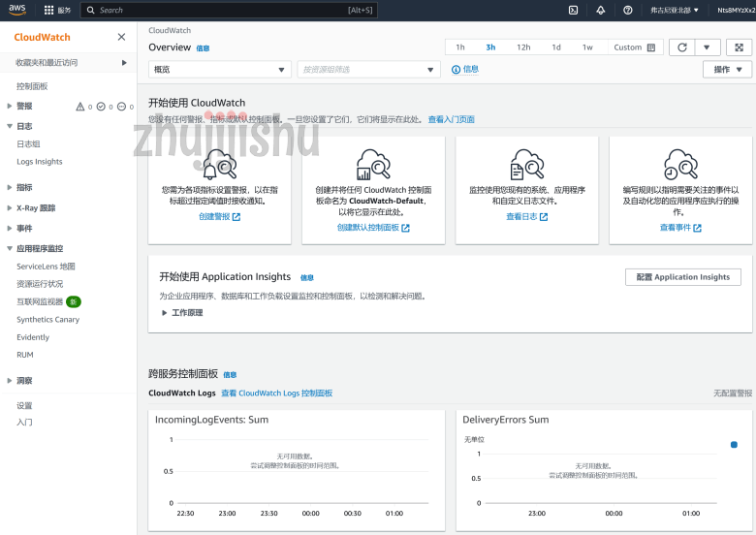Expand the 指标 metrics section

[x=9, y=187]
